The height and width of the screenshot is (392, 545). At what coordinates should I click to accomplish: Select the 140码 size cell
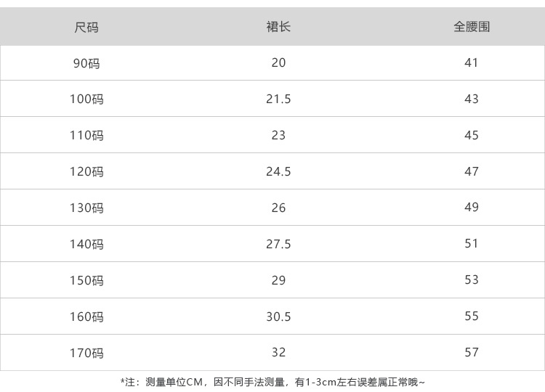click(x=86, y=245)
